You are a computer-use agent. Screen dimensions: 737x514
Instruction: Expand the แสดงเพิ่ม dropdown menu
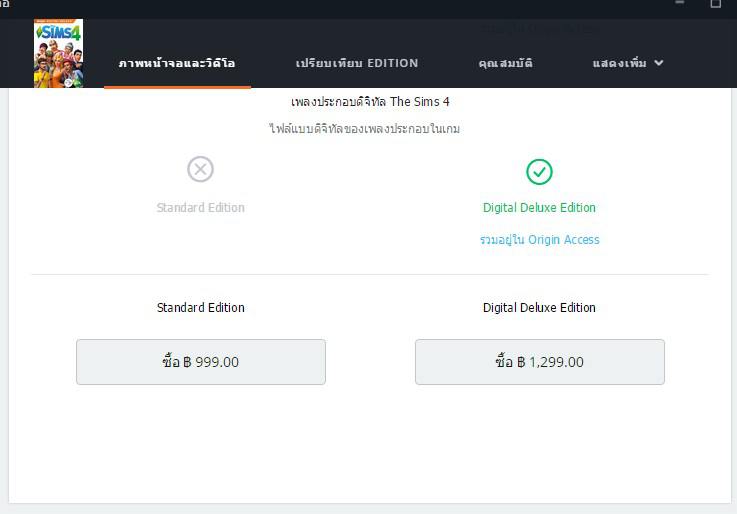pos(628,63)
